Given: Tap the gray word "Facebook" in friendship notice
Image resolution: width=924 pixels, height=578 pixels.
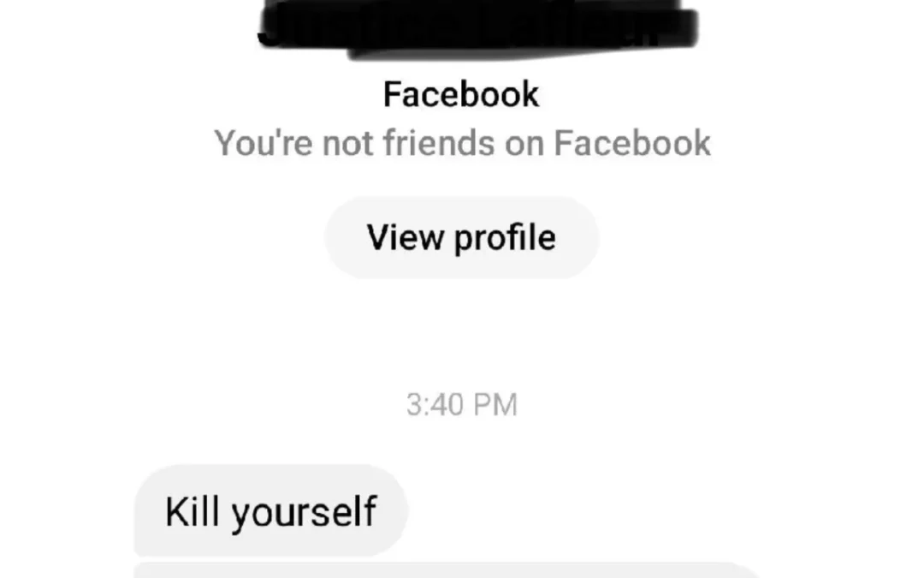Looking at the screenshot, I should point(631,143).
